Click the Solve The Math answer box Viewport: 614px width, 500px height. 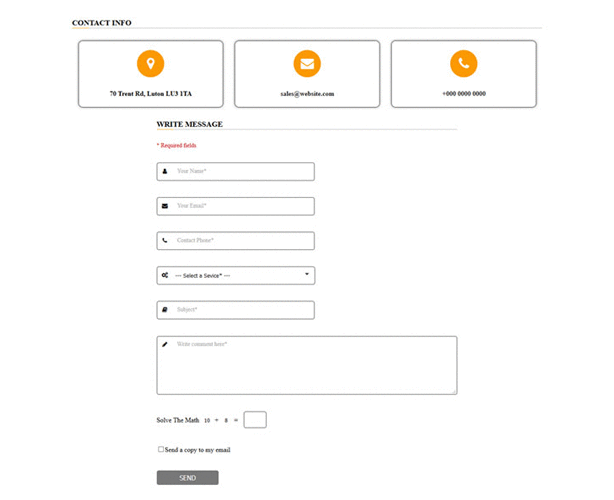point(255,420)
